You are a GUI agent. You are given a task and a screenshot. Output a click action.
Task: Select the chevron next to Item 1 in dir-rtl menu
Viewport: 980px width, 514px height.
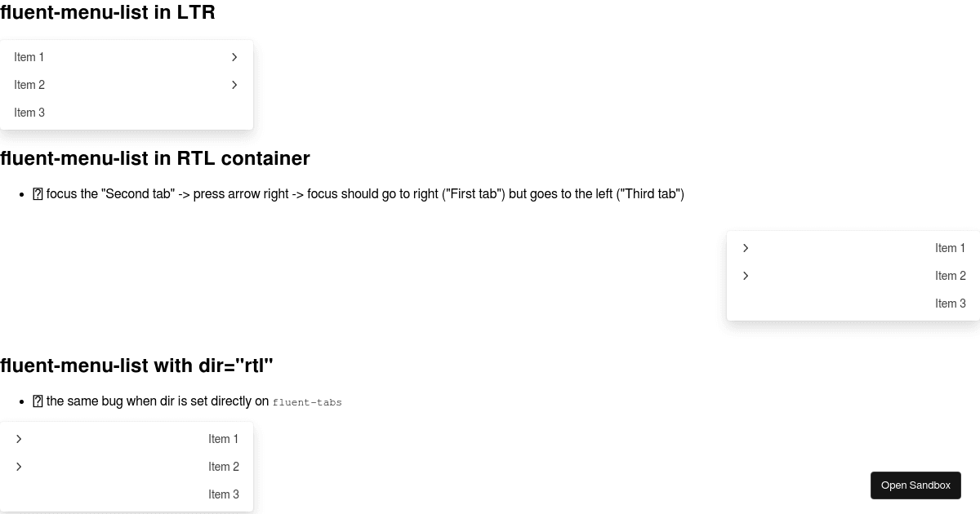point(19,439)
